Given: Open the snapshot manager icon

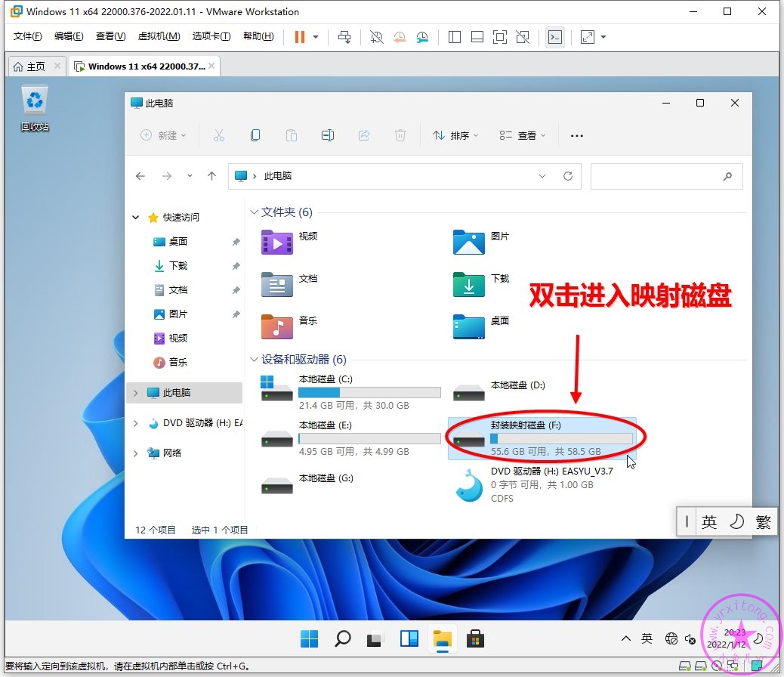Looking at the screenshot, I should 422,37.
